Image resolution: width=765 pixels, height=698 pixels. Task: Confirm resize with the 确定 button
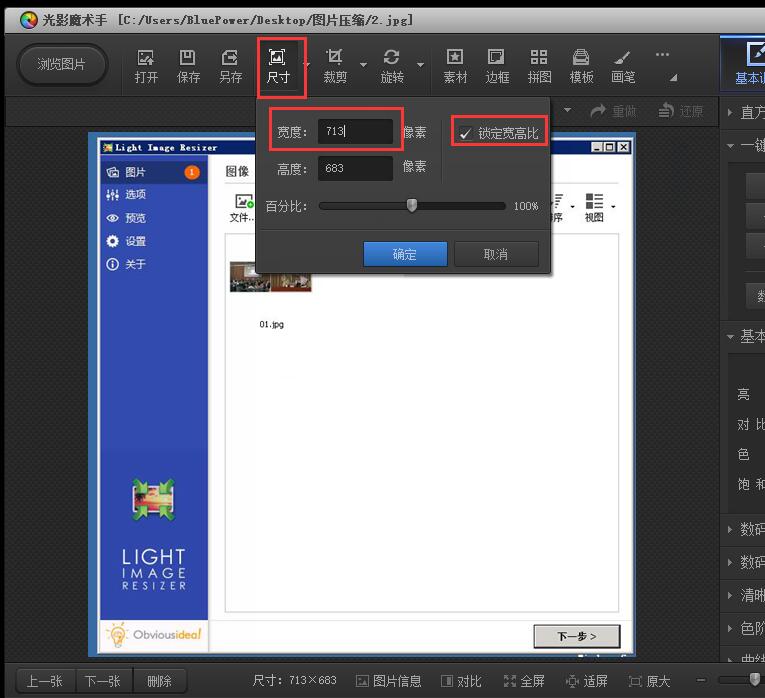[x=405, y=254]
